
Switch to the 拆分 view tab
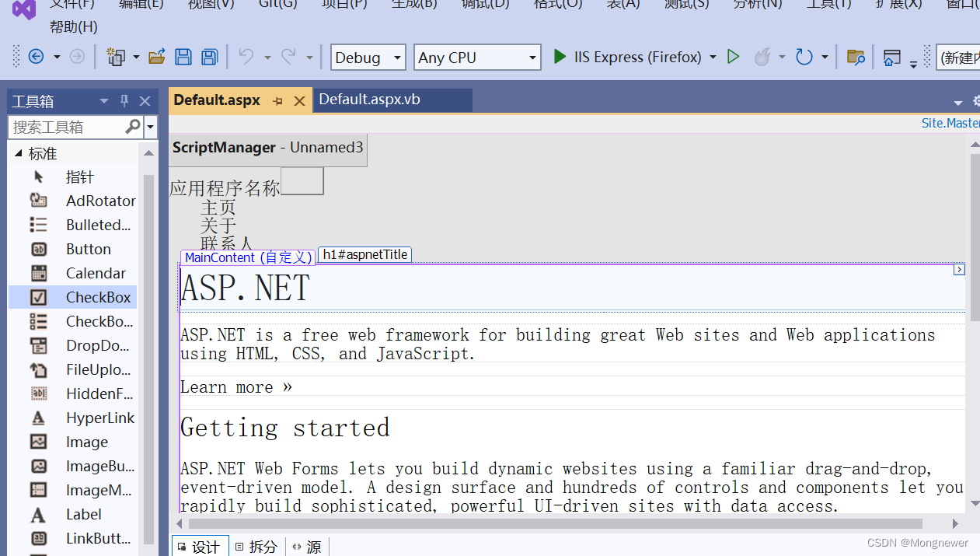tap(257, 547)
